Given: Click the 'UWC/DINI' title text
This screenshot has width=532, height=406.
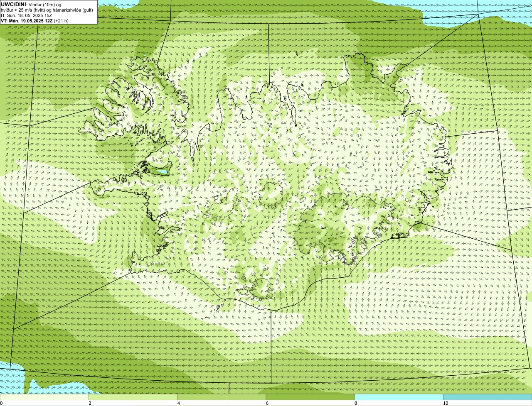Looking at the screenshot, I should pyautogui.click(x=14, y=5).
